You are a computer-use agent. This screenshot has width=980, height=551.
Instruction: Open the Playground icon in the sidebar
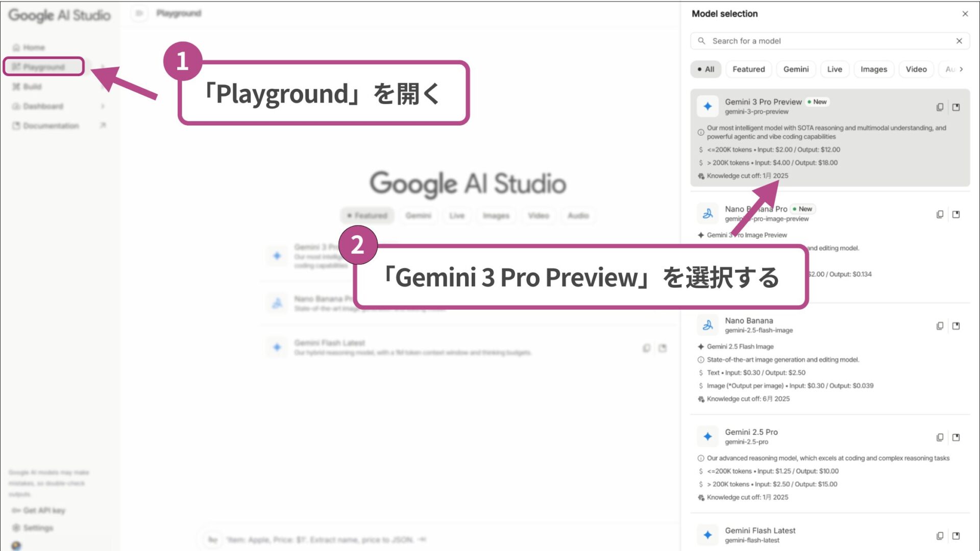point(17,67)
